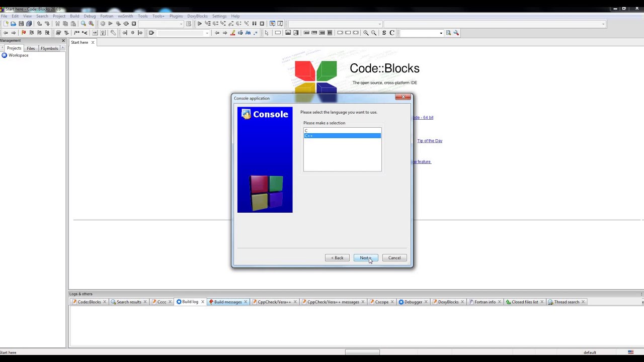Click the 'default' status bar text
The height and width of the screenshot is (362, 644).
590,352
